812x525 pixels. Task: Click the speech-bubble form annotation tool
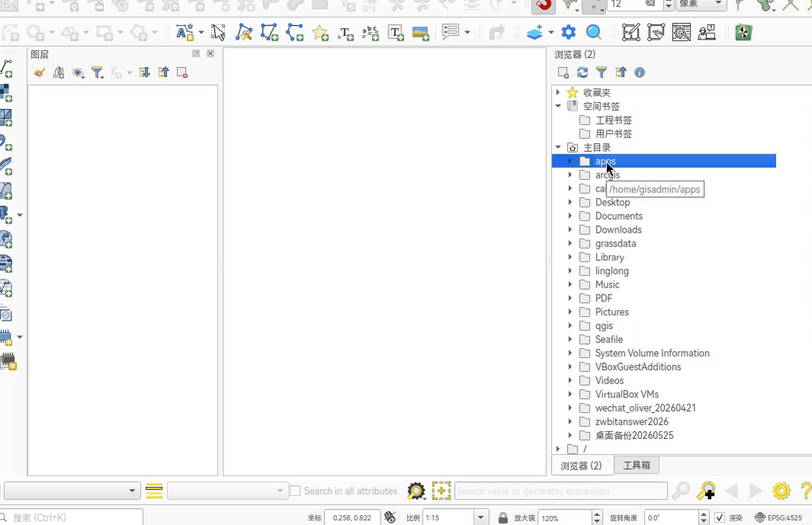coord(451,32)
